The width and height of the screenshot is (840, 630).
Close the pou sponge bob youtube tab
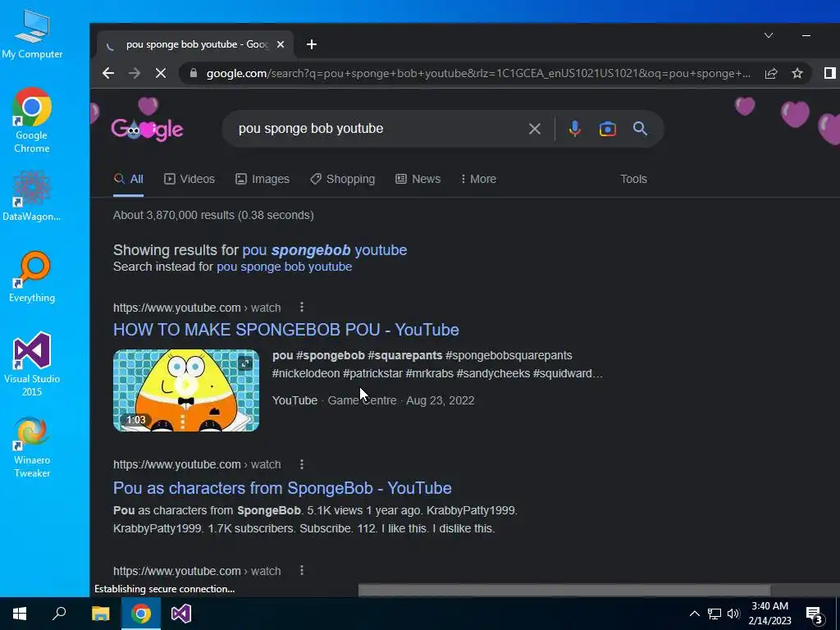pyautogui.click(x=281, y=44)
